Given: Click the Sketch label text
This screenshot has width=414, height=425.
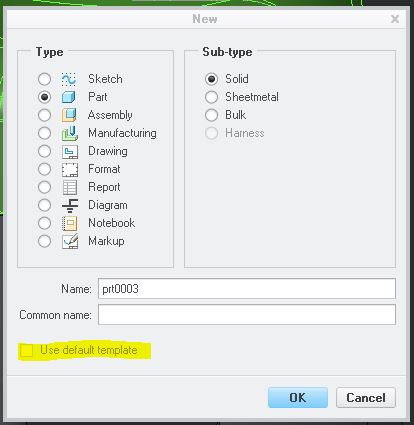Looking at the screenshot, I should pos(105,79).
